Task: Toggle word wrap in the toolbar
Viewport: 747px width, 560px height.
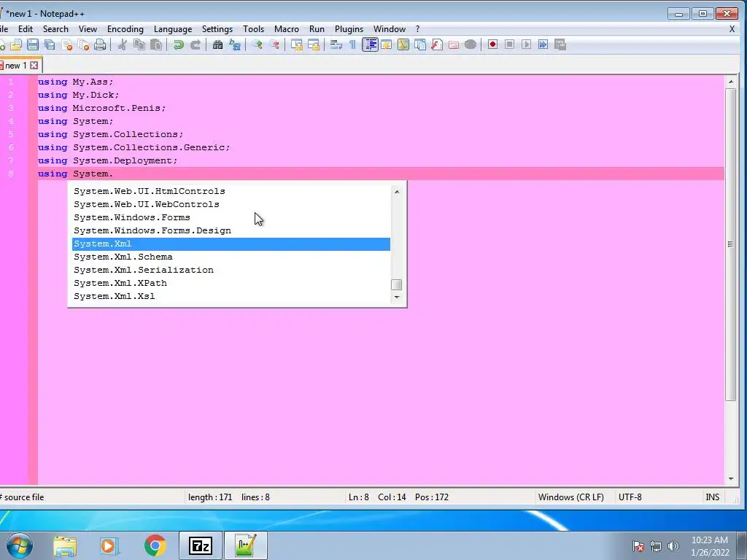Action: [x=336, y=44]
